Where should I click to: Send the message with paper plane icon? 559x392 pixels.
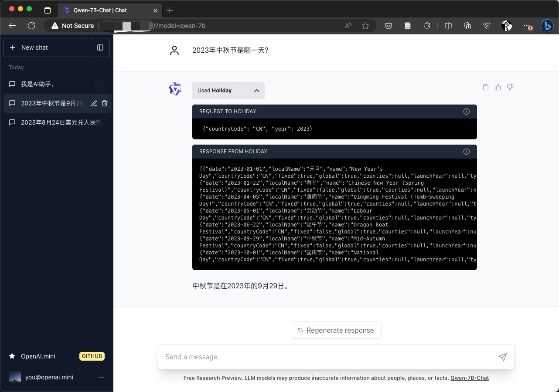502,357
